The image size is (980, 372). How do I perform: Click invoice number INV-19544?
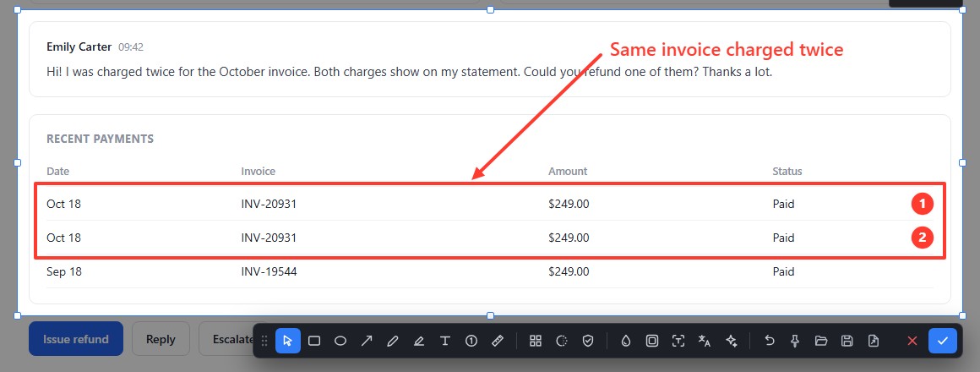point(269,272)
